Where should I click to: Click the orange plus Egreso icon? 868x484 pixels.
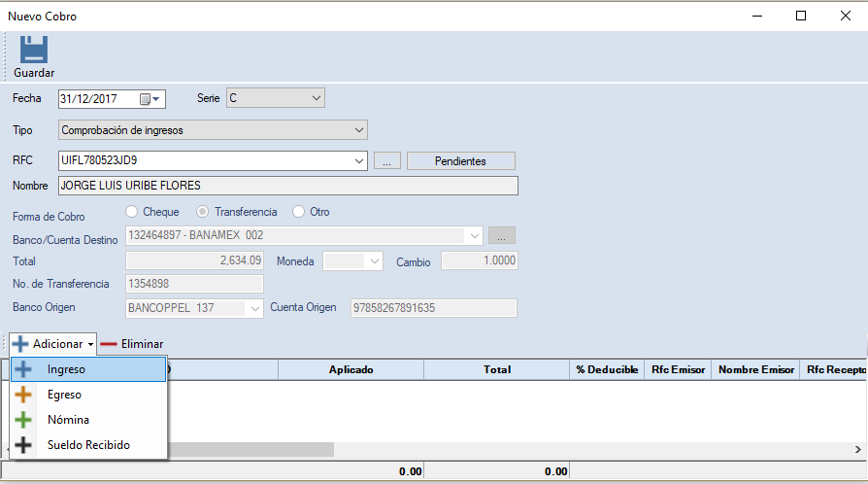click(24, 395)
